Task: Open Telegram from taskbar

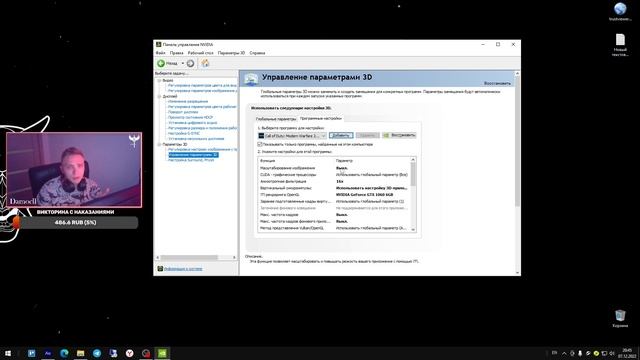Action: click(97, 353)
